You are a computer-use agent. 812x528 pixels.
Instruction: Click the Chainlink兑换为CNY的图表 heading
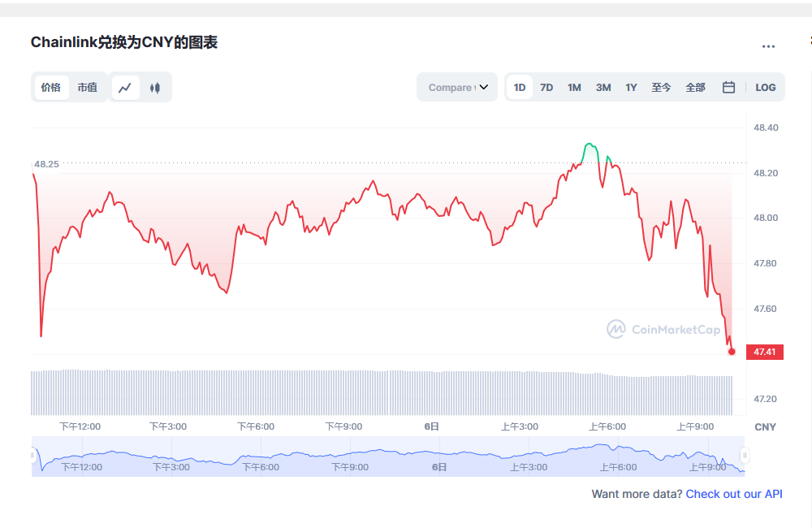click(124, 42)
